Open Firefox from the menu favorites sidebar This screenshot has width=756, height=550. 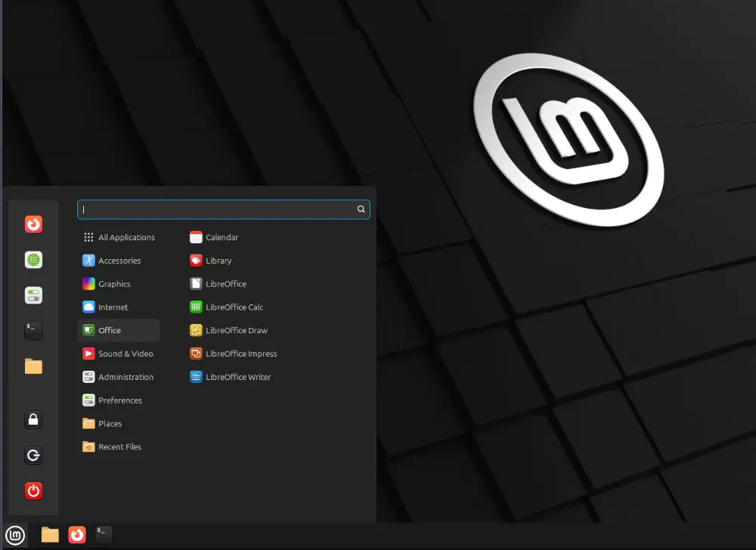click(33, 224)
